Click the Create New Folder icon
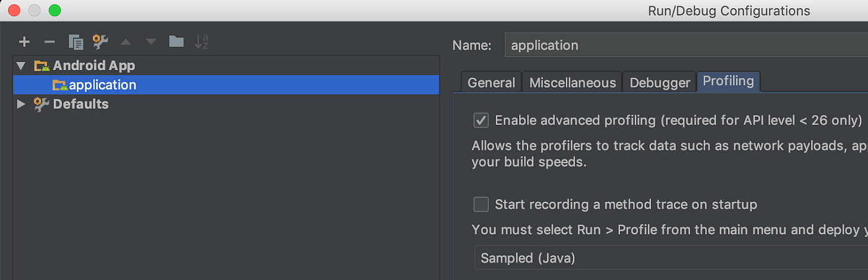Screen dimensions: 868x280 (x=177, y=42)
